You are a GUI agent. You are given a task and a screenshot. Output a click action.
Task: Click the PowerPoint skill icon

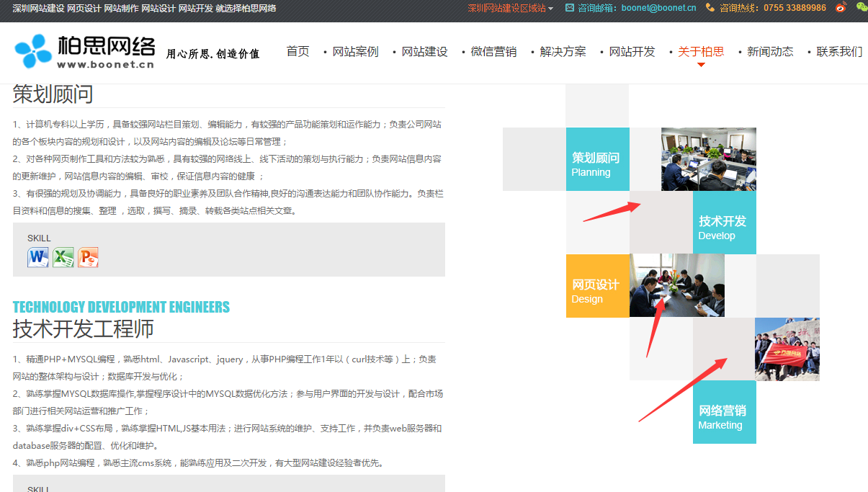point(88,257)
